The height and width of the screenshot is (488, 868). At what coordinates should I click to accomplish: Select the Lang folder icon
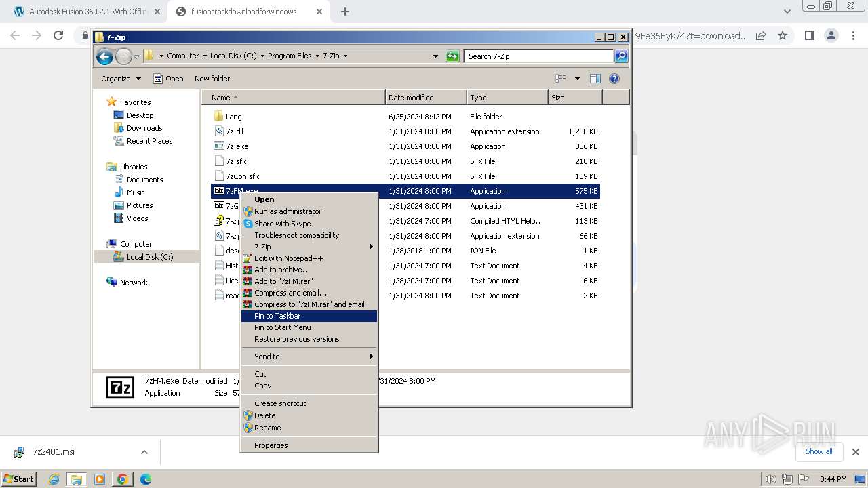tap(218, 117)
